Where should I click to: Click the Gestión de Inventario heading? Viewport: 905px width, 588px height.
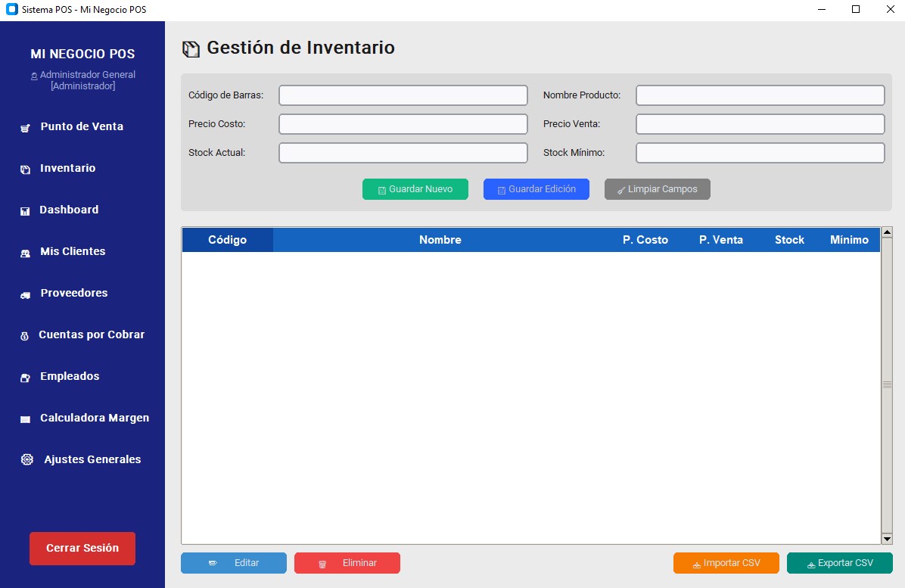[300, 48]
